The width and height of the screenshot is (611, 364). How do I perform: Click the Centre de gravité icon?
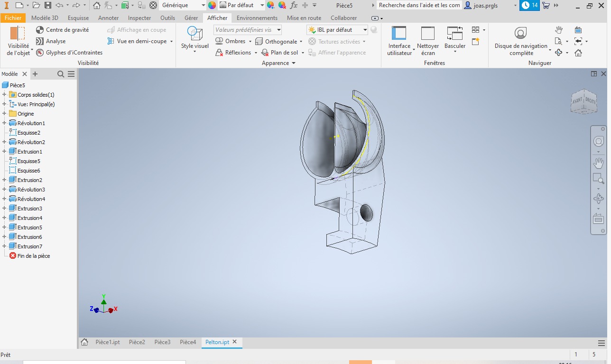(40, 30)
